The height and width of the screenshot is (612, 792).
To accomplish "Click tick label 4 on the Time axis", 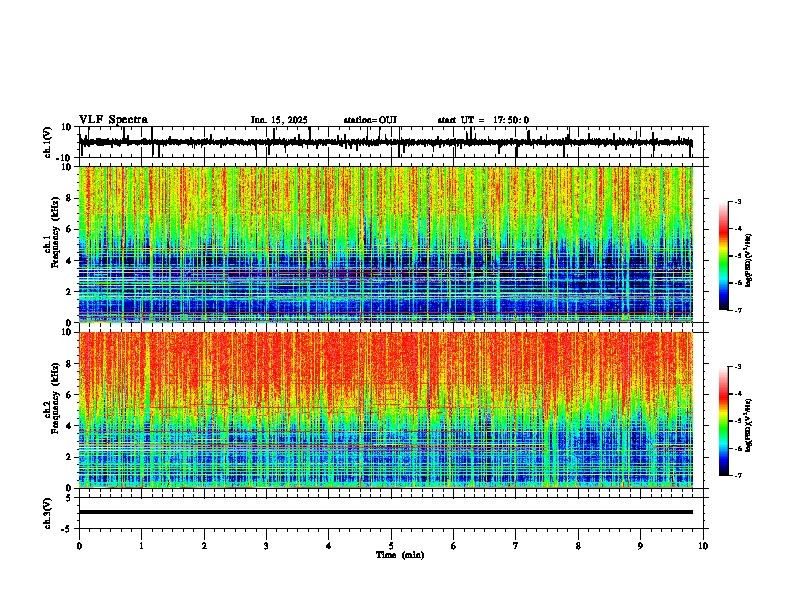I will (329, 546).
